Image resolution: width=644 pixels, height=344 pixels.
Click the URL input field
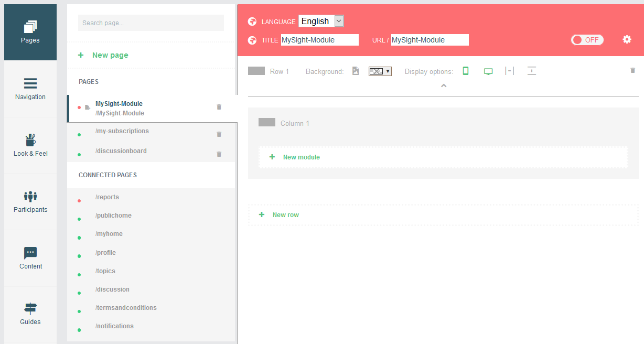430,40
